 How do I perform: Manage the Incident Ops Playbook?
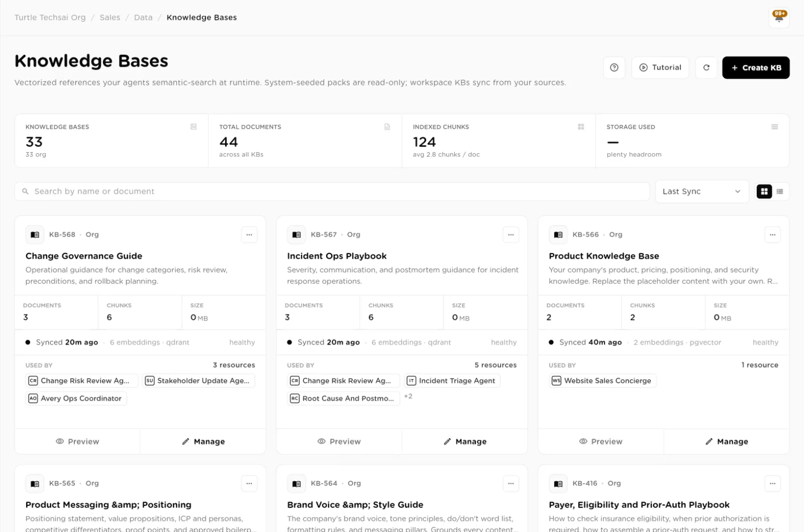coord(465,441)
